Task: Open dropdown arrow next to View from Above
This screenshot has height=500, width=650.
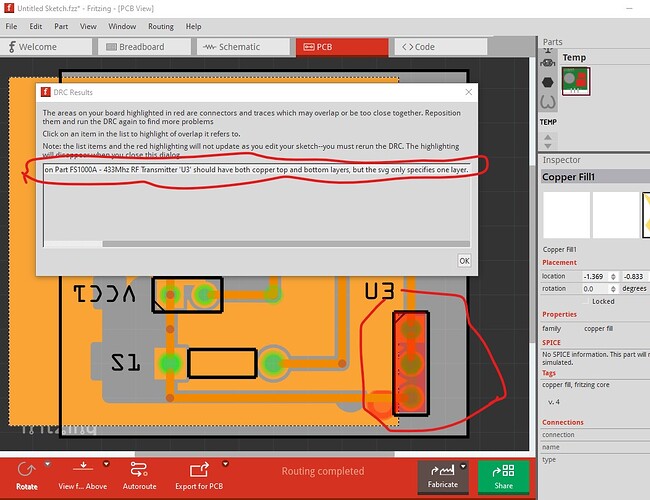Action: (106, 464)
